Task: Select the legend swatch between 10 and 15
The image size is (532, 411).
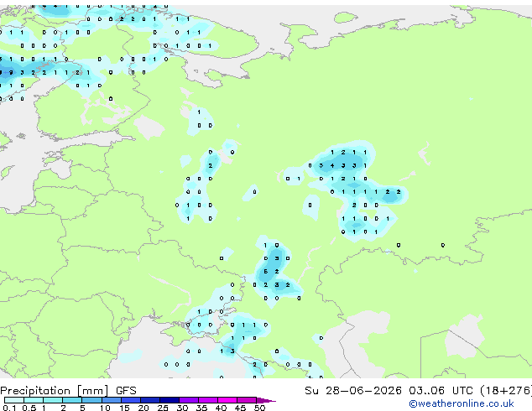Action: click(x=111, y=400)
